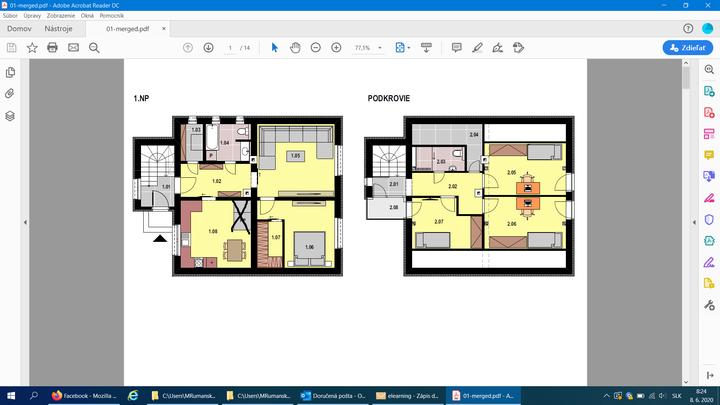The image size is (720, 405).
Task: Bookmark file with the star icon
Action: (x=32, y=48)
